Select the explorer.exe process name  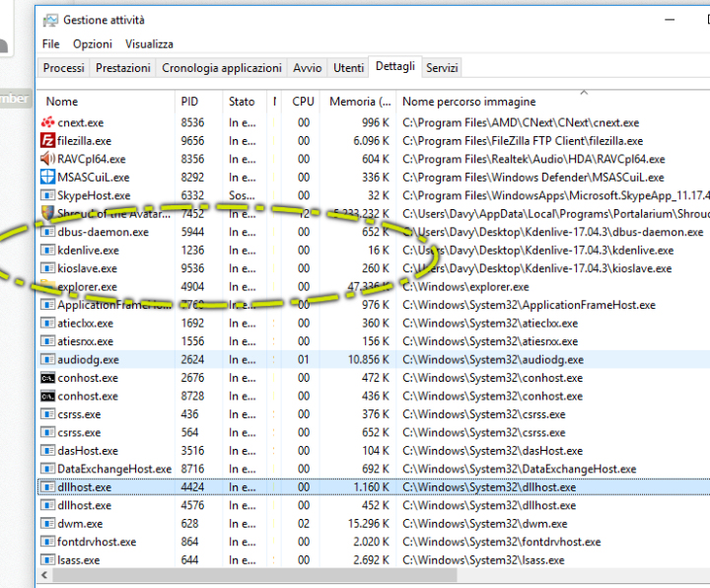[x=87, y=287]
